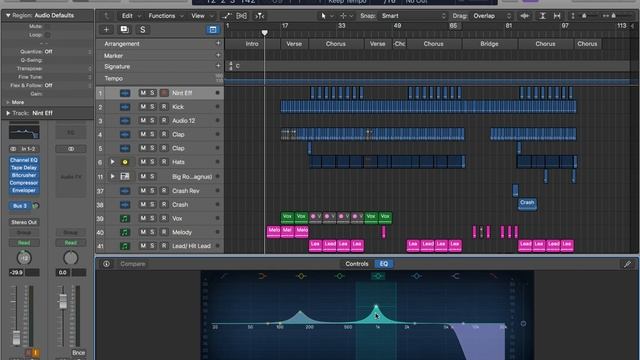This screenshot has height=360, width=640.
Task: Collapse the Region Audio Defaults section
Action: coord(8,16)
